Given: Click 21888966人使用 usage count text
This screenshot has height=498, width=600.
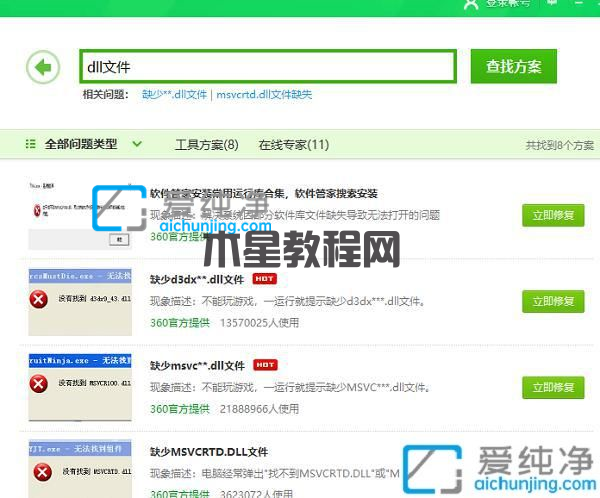Looking at the screenshot, I should (259, 409).
